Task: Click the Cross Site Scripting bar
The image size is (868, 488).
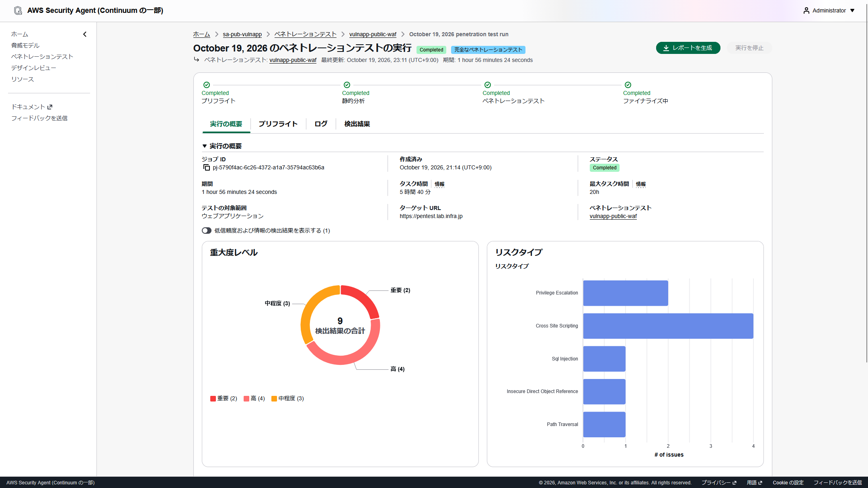Action: [x=668, y=326]
